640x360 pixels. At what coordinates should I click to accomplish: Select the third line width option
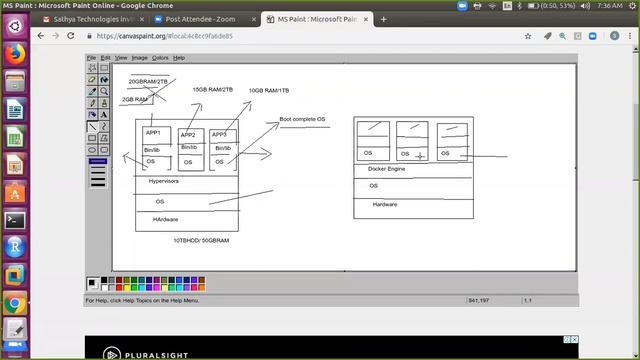[x=98, y=173]
